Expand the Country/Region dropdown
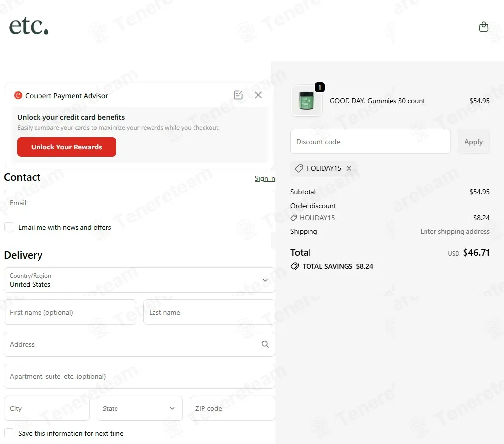 tap(140, 280)
